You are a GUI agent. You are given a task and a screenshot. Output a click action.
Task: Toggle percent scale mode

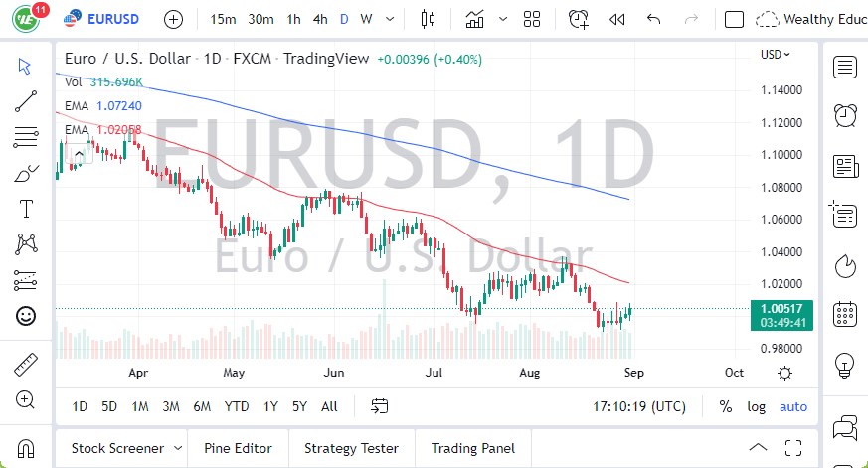pos(726,406)
